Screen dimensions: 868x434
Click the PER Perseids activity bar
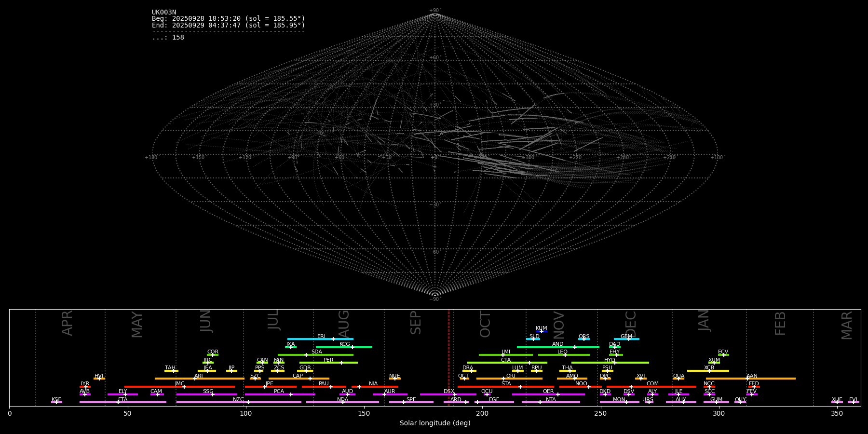pyautogui.click(x=328, y=363)
